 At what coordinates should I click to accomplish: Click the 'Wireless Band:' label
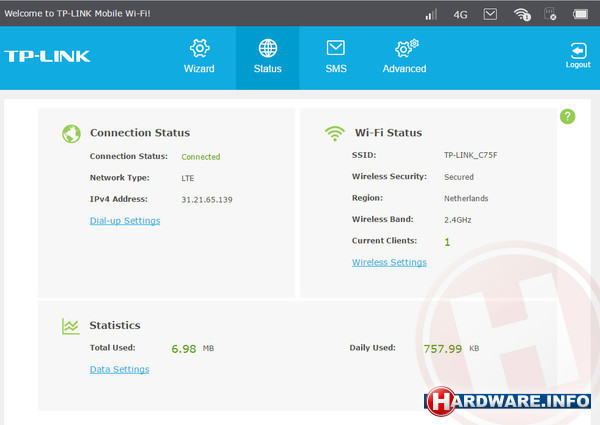click(x=383, y=219)
